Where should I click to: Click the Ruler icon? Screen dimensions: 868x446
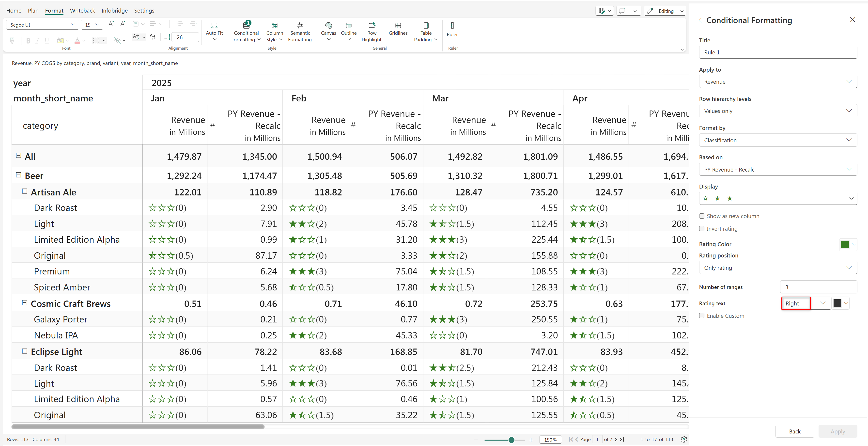tap(452, 26)
